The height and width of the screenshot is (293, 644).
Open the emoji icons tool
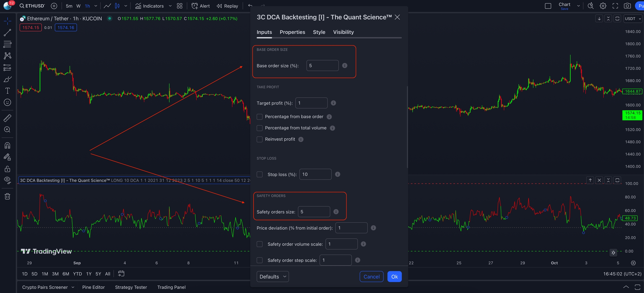point(8,102)
